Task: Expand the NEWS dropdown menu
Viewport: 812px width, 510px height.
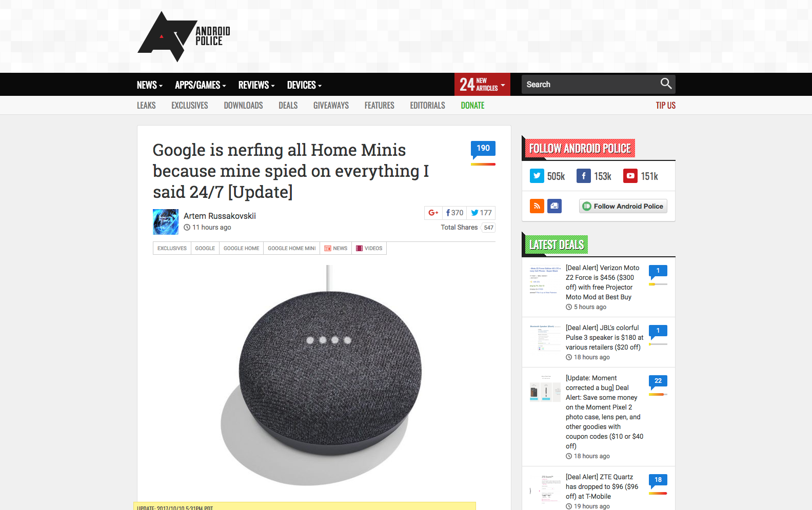Action: pyautogui.click(x=150, y=85)
